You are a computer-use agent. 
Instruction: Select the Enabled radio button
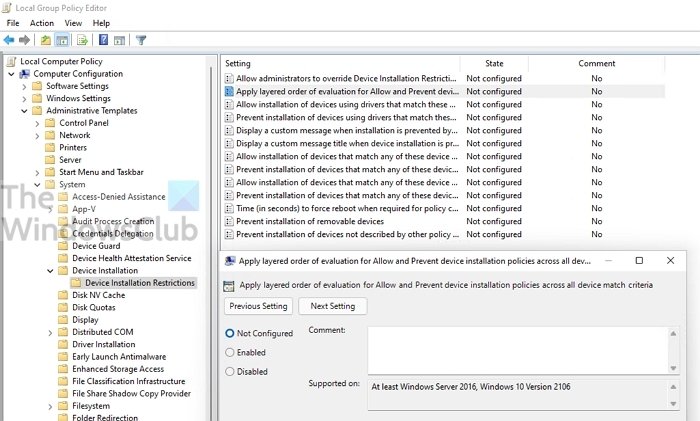coord(229,353)
